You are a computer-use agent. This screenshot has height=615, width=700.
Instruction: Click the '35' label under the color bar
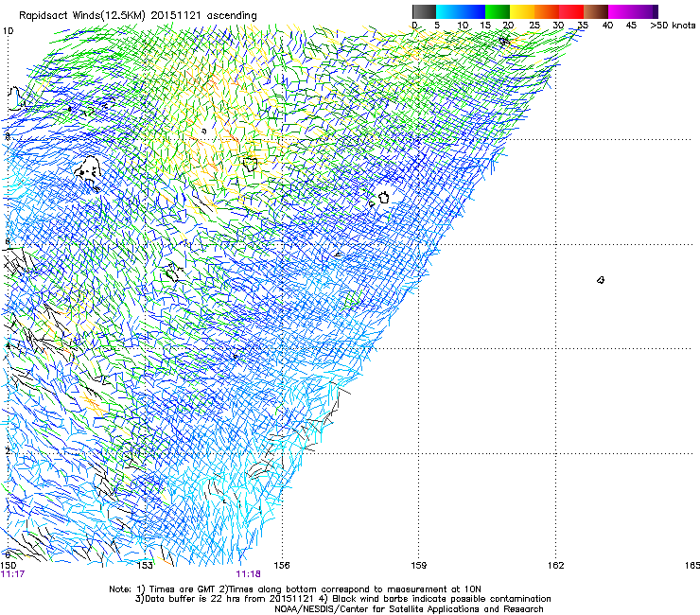583,26
